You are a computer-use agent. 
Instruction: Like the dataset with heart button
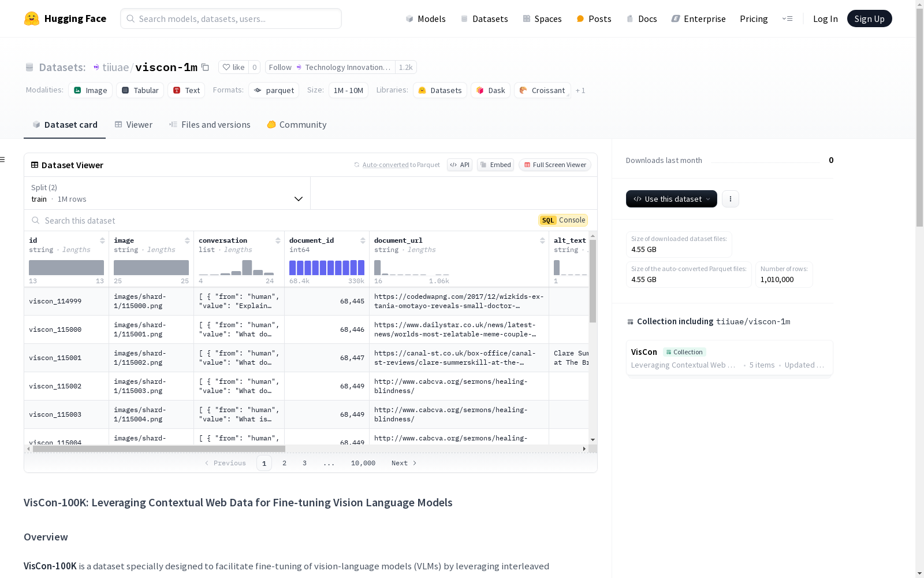(x=233, y=67)
